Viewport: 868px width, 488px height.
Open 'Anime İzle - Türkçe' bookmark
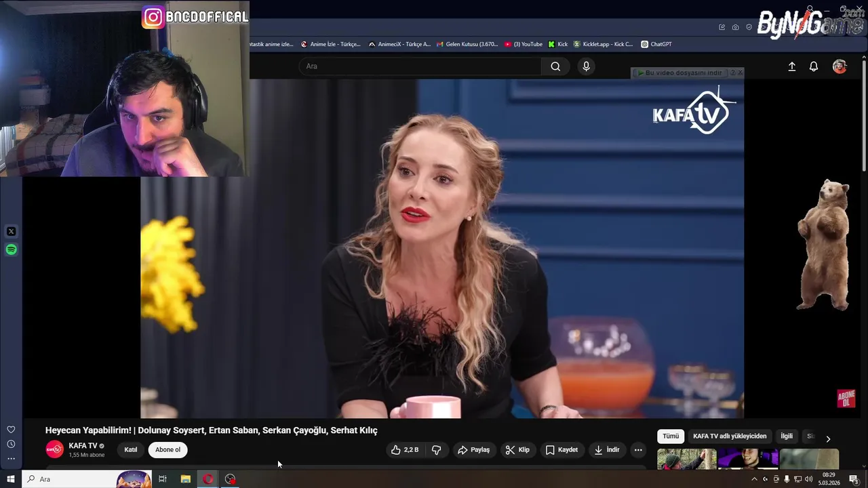tap(330, 44)
